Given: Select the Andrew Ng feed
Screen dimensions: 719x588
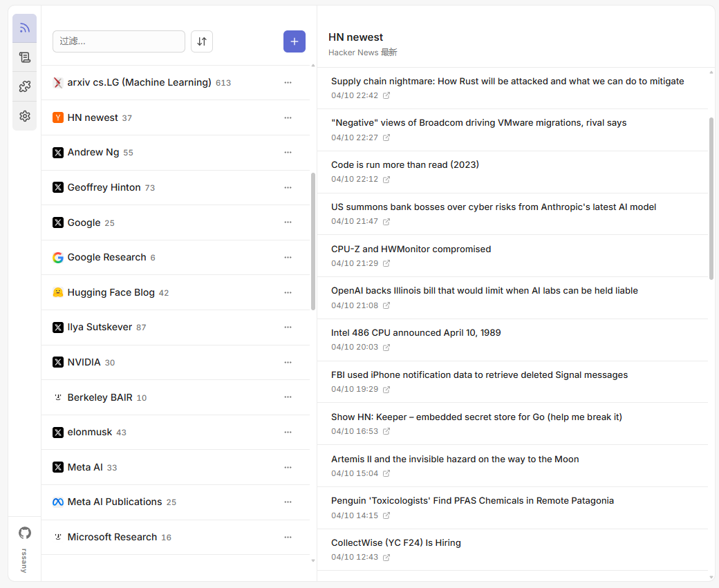Looking at the screenshot, I should point(176,153).
